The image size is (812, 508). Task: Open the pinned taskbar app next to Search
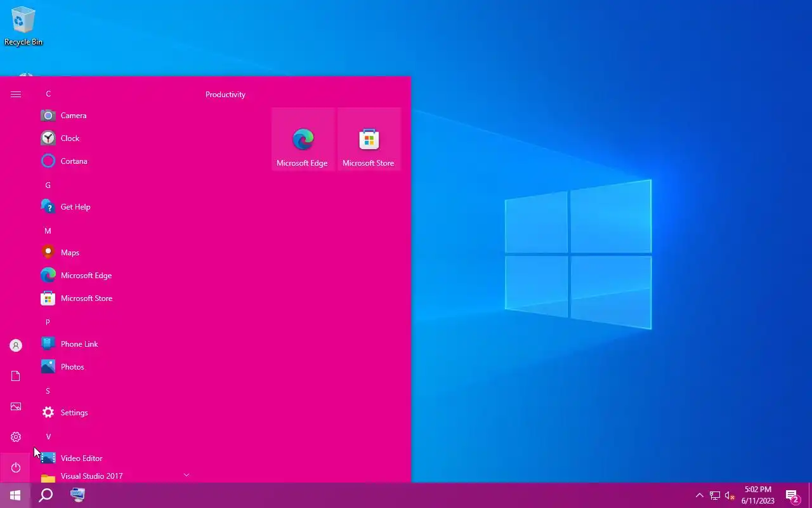(77, 495)
